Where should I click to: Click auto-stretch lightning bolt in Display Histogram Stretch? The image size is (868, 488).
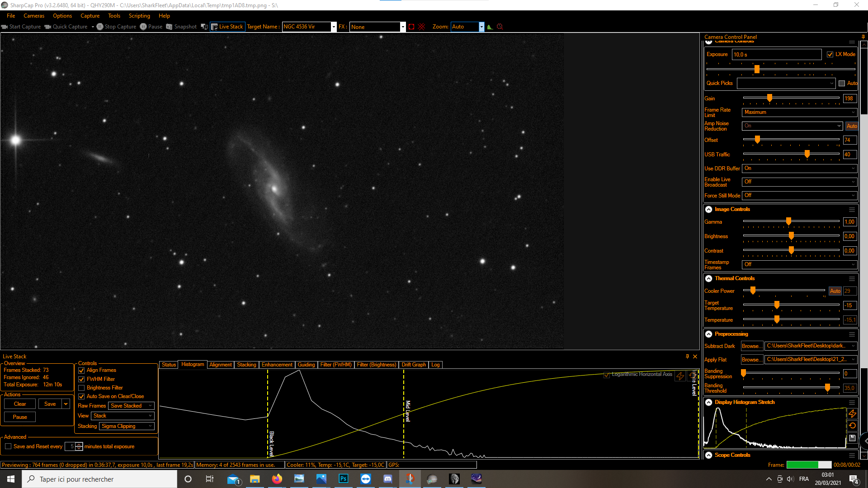pyautogui.click(x=852, y=413)
